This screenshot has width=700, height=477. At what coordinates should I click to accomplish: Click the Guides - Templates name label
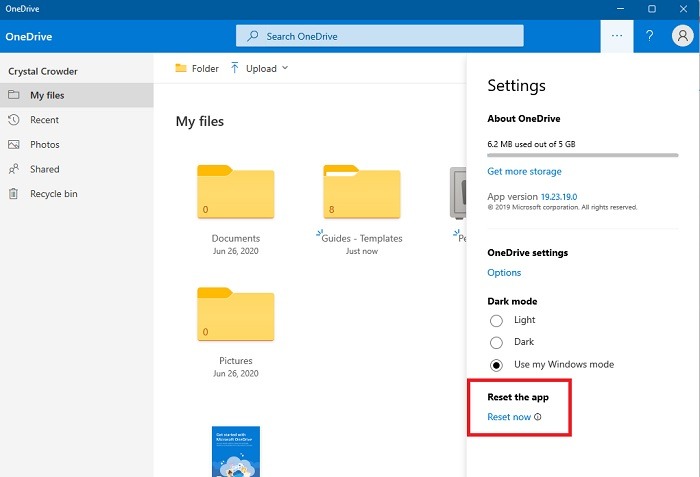(x=362, y=238)
